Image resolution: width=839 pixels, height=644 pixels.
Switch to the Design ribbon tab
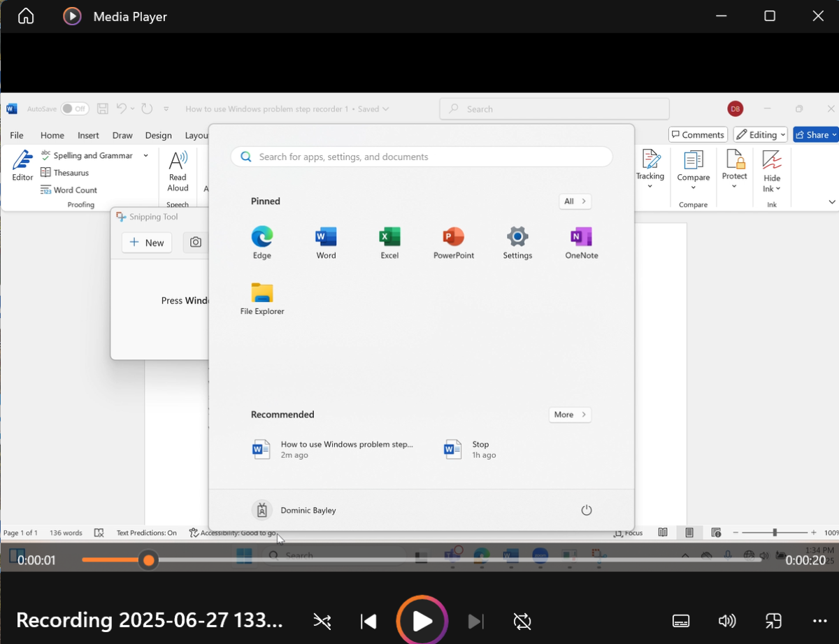click(x=158, y=136)
